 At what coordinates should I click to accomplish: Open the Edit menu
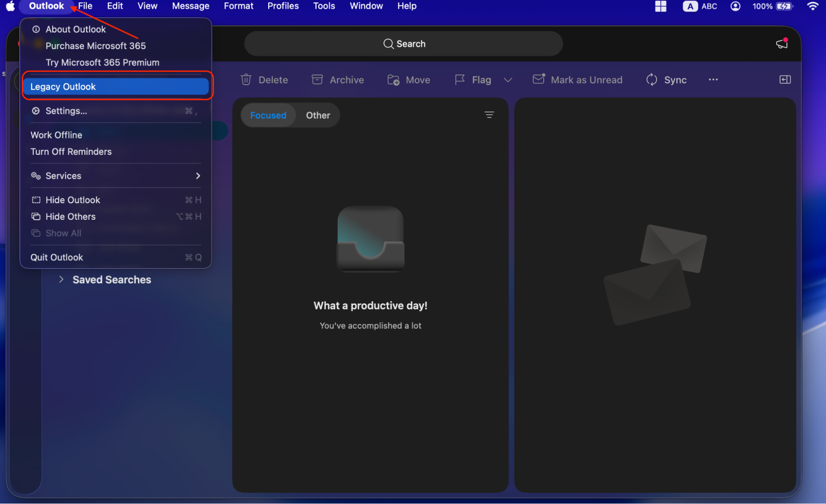click(x=115, y=6)
